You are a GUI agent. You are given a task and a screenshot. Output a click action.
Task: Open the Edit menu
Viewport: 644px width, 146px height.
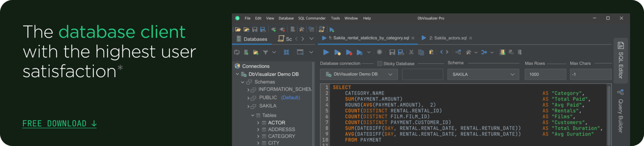(x=258, y=18)
